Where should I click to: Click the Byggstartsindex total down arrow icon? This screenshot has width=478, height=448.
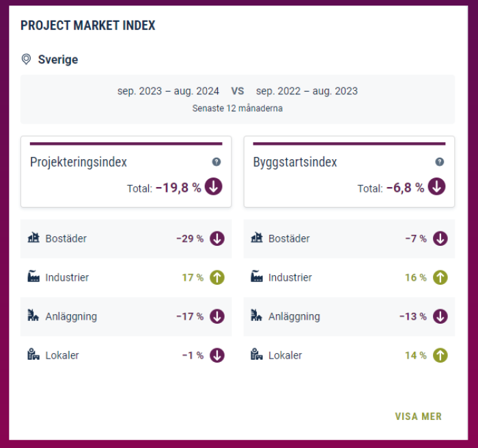[436, 186]
